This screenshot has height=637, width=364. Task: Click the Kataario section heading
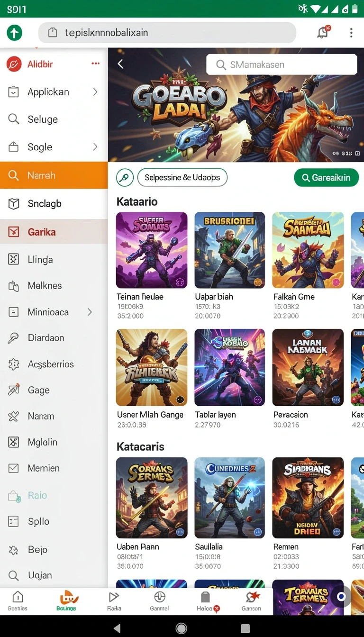(x=137, y=201)
